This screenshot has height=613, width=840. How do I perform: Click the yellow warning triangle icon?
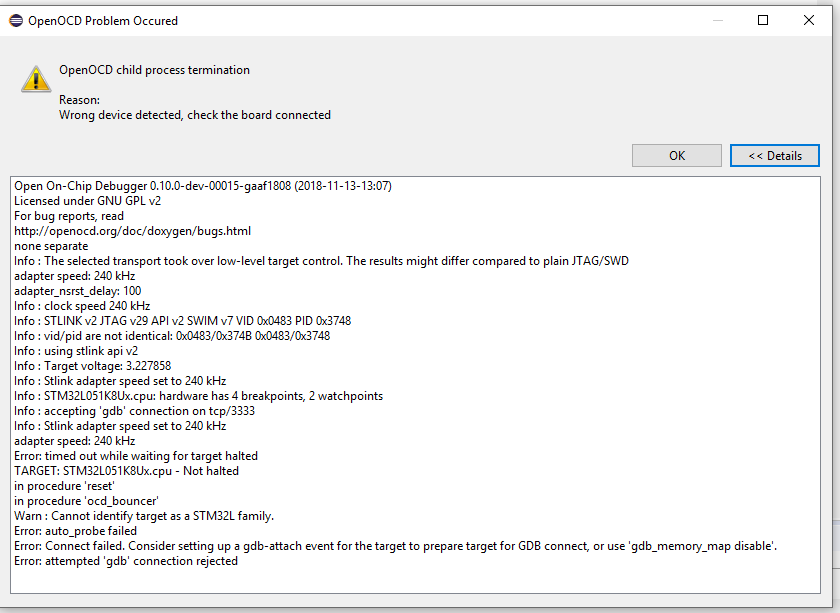(x=36, y=80)
